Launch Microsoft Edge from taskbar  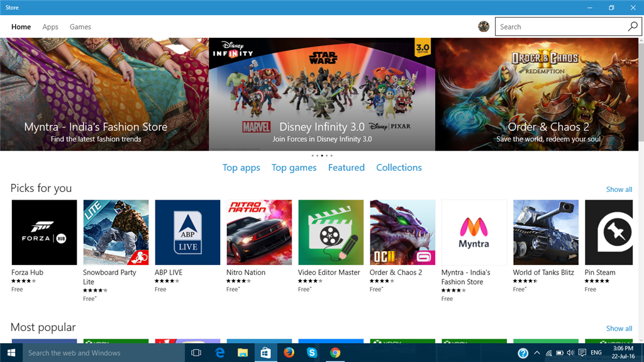click(219, 353)
